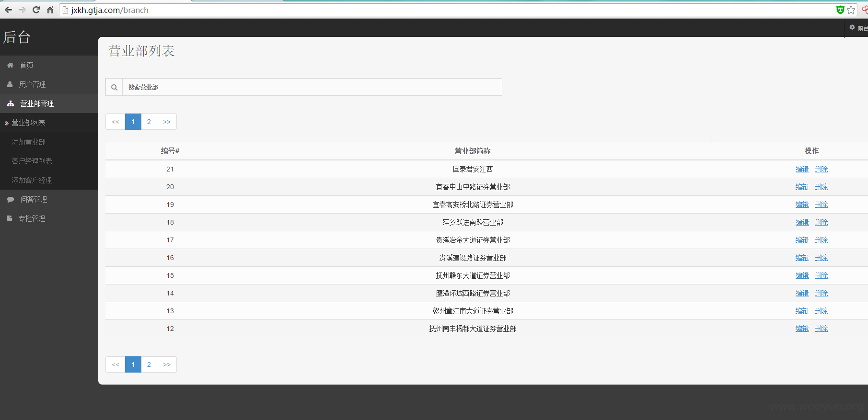Image resolution: width=868 pixels, height=420 pixels.
Task: Delete 宜春中山中路证券营业部
Action: click(x=822, y=187)
